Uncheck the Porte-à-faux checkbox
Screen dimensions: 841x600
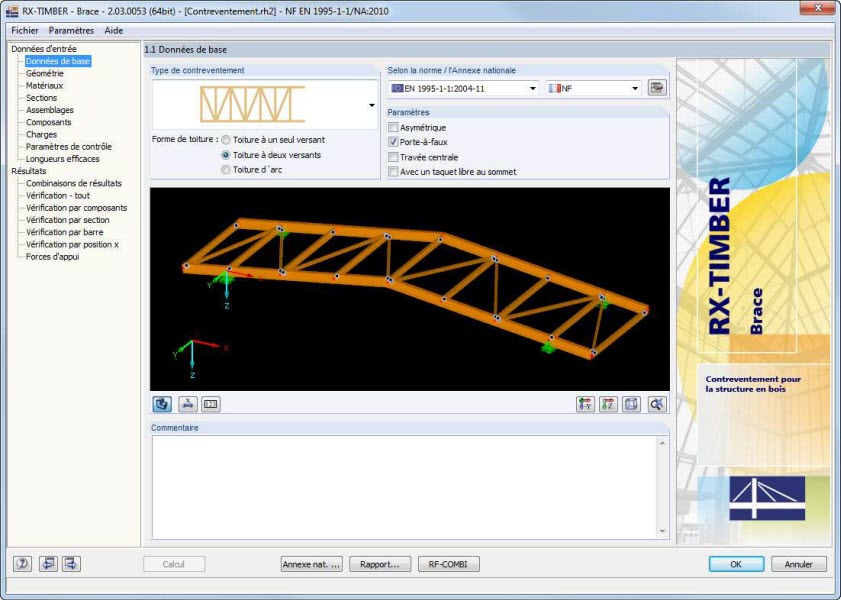(393, 142)
